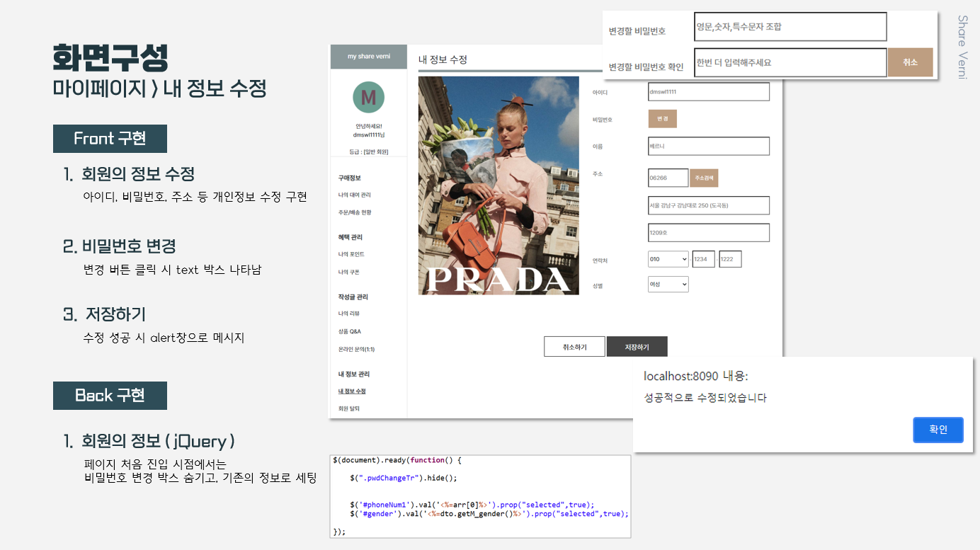This screenshot has height=550, width=980.
Task: Click the my share verni header
Action: (369, 57)
